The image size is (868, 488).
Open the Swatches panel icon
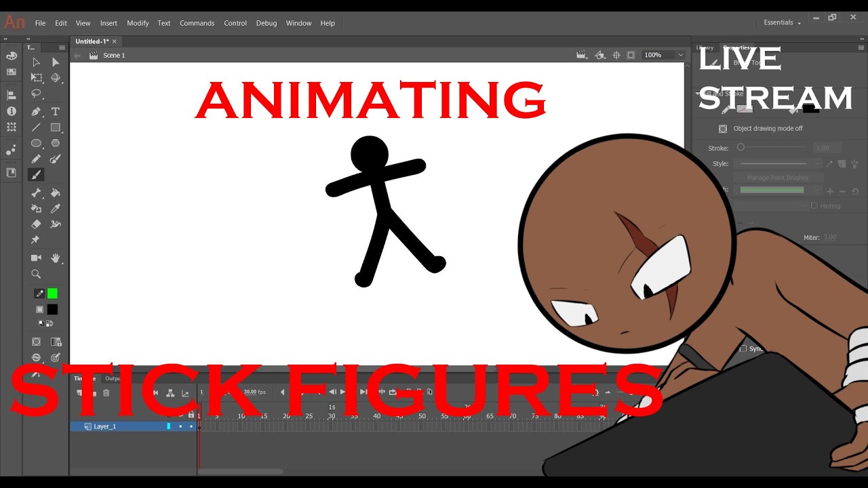pyautogui.click(x=11, y=72)
